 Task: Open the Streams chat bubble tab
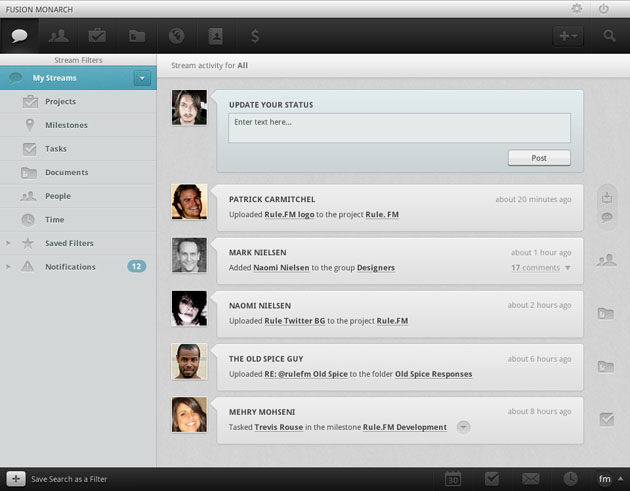tap(19, 36)
